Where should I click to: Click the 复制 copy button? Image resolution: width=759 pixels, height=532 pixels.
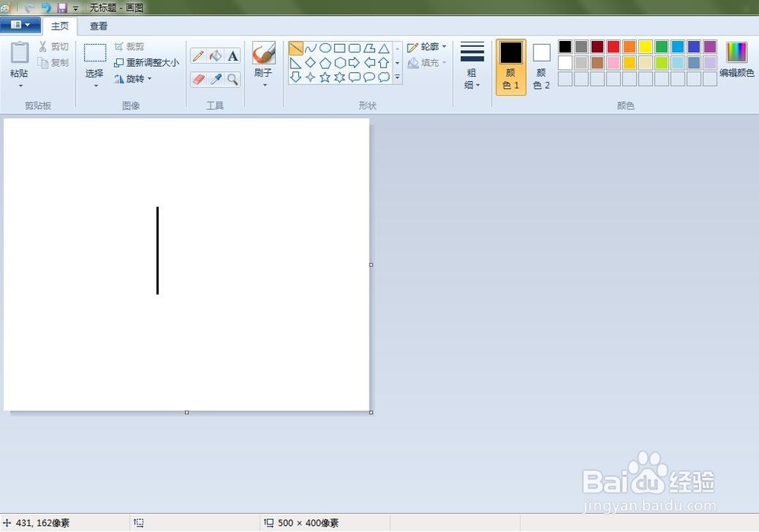click(x=54, y=62)
